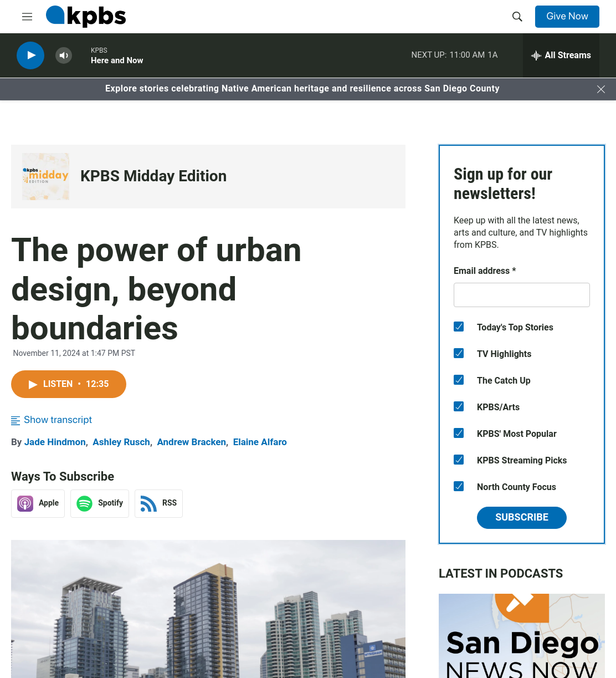Viewport: 616px width, 678px height.
Task: Open author Jade Hindmon's page
Action: (55, 442)
